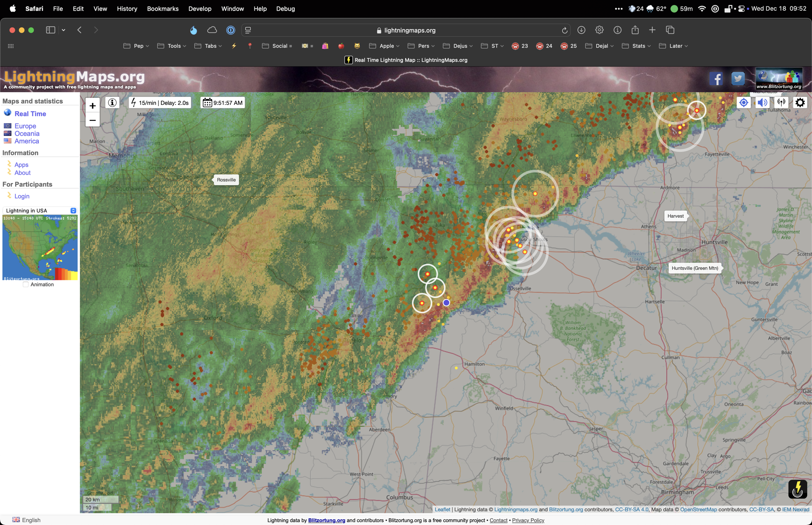Open a new Safari tab

(x=652, y=30)
